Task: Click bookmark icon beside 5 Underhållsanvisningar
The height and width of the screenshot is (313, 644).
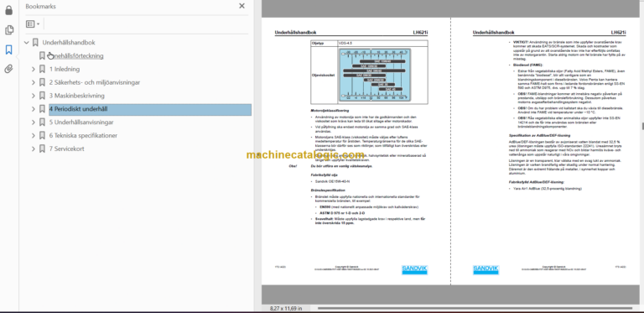Action: click(42, 123)
